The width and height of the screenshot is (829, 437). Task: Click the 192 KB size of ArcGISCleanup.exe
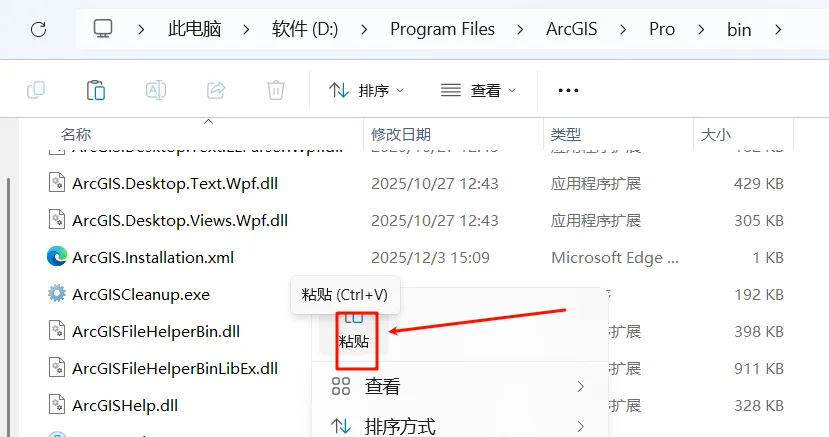pos(759,294)
